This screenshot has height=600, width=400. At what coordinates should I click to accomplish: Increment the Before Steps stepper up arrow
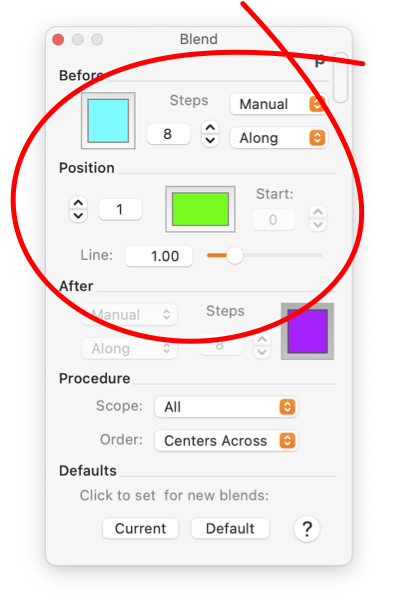210,128
